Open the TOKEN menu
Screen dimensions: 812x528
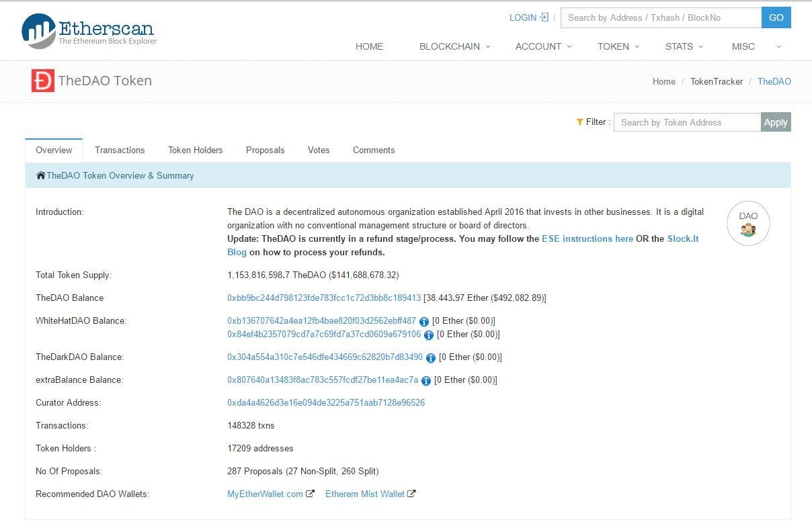coord(613,46)
